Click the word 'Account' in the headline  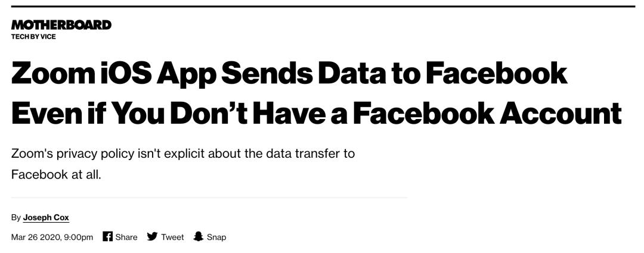pyautogui.click(x=561, y=111)
